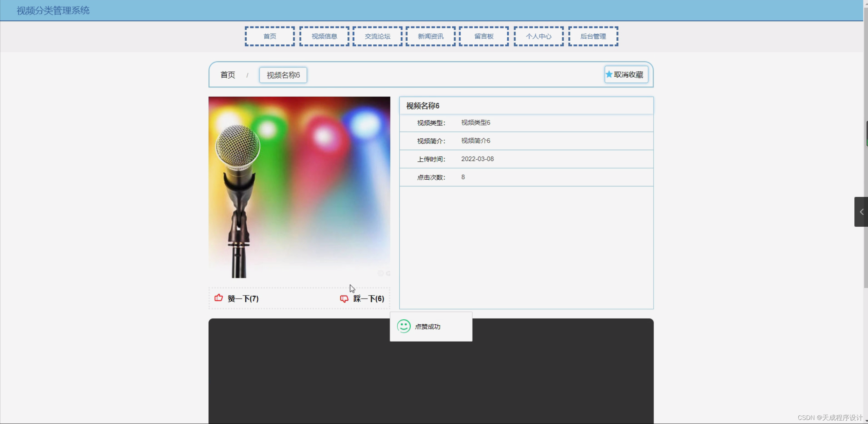Click the star icon next to 取消收藏

click(x=609, y=75)
